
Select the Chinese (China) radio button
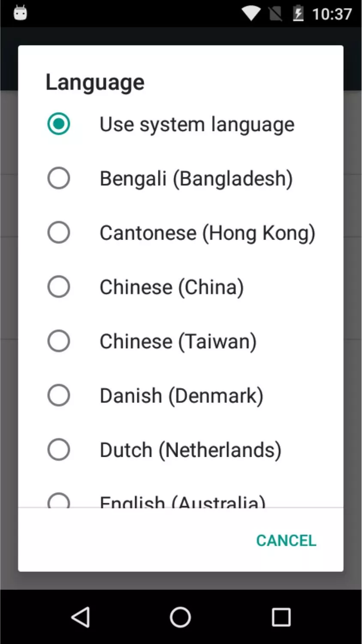(x=59, y=287)
